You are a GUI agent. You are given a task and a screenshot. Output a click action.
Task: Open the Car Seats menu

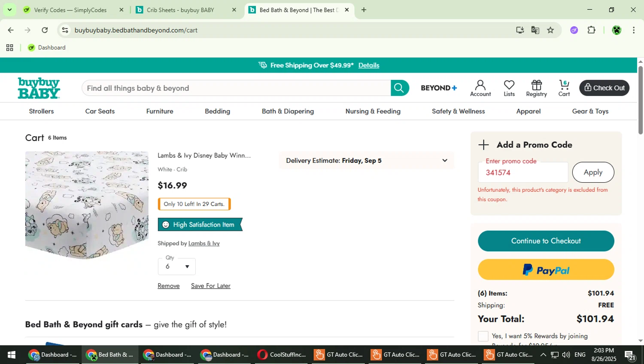coord(100,111)
